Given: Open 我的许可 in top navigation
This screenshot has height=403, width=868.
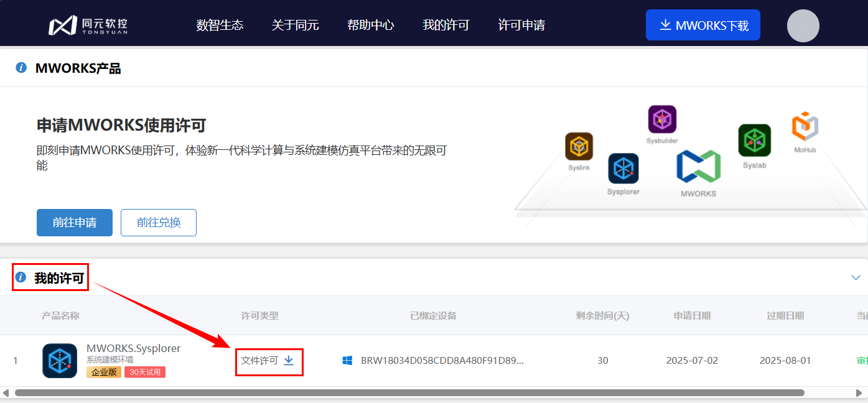Looking at the screenshot, I should tap(446, 25).
